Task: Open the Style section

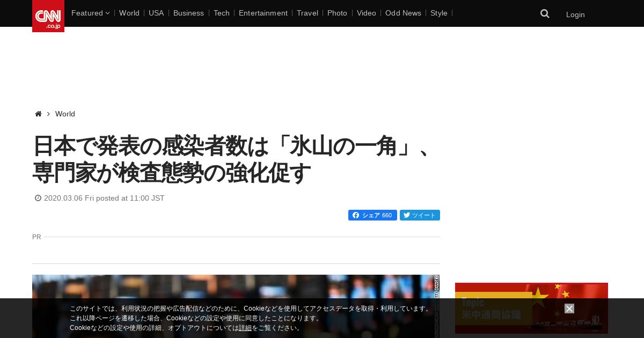Action: [439, 13]
